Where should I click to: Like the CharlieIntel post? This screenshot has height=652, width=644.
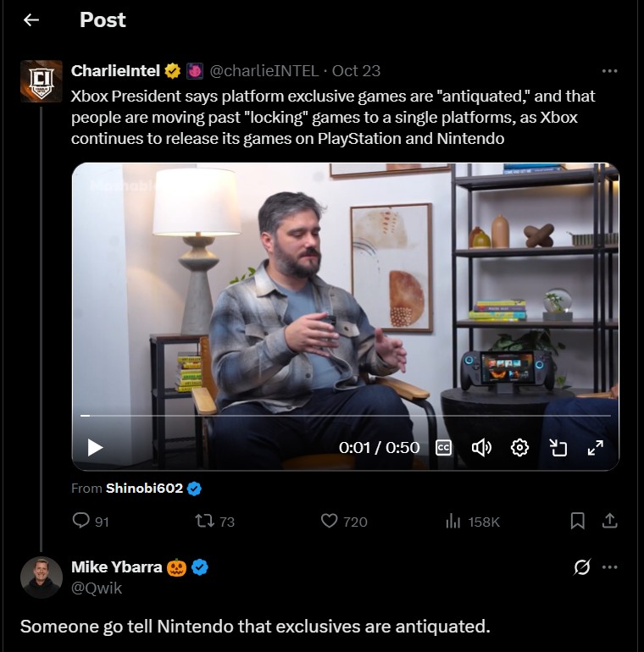330,521
